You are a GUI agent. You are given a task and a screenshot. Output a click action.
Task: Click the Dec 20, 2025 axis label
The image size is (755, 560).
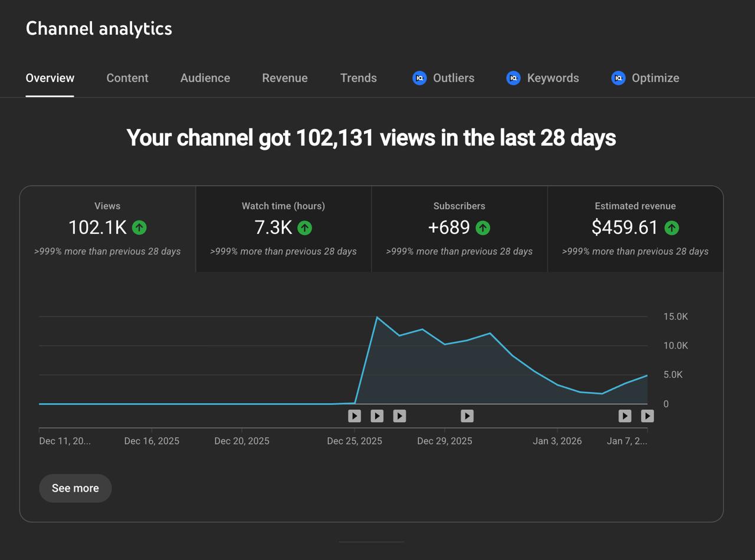[x=242, y=441]
